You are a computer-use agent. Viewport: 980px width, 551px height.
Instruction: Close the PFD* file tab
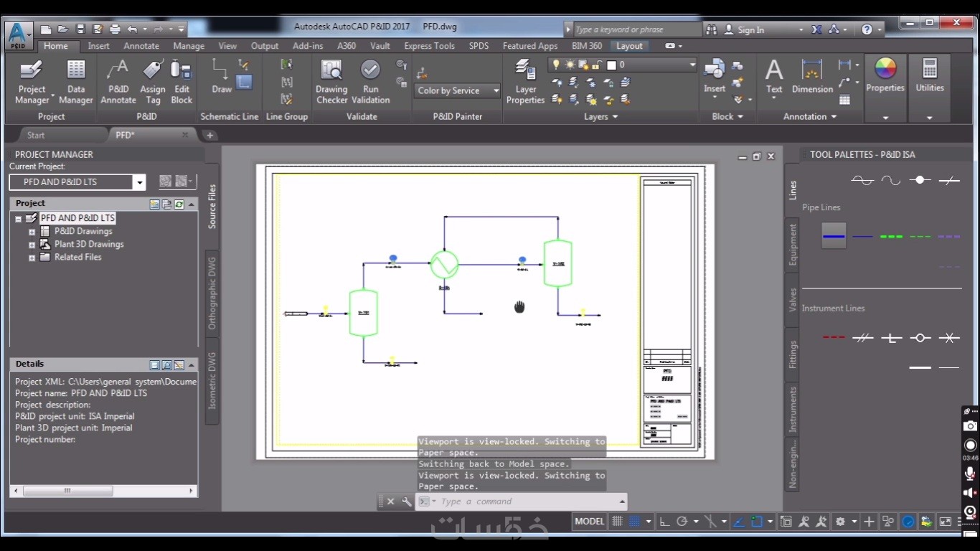185,135
